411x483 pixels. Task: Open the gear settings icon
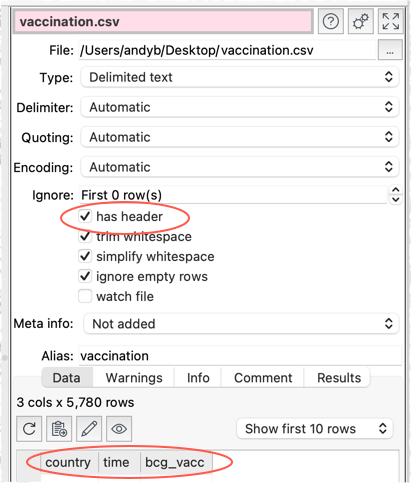pyautogui.click(x=360, y=22)
